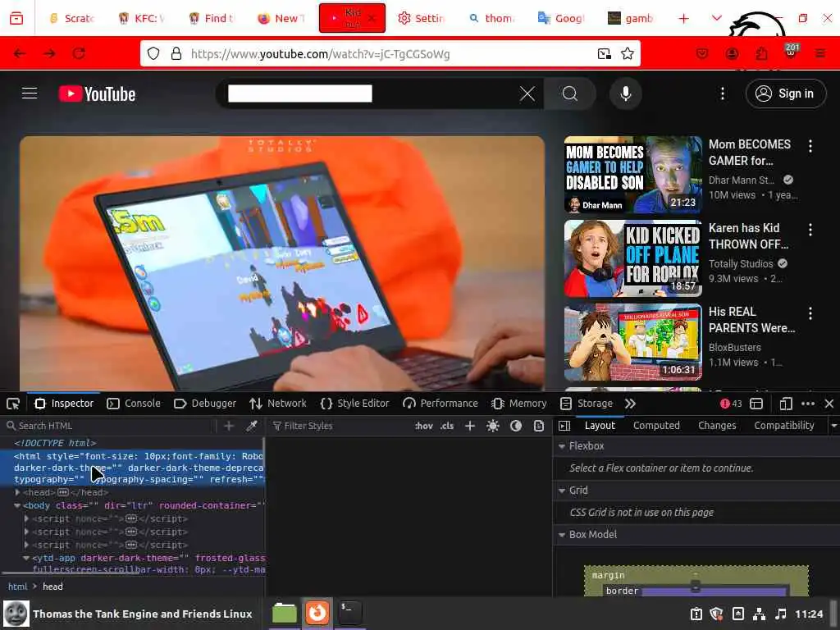Toggle the .cls classes panel
The image size is (840, 630).
447,426
